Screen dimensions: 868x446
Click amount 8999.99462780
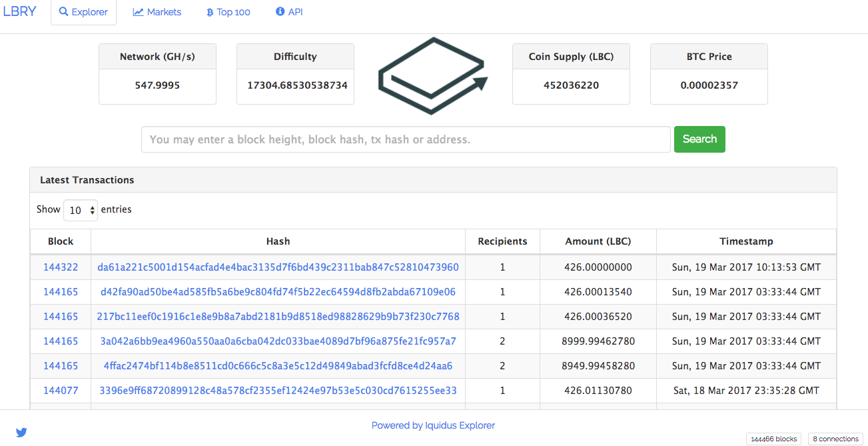(x=598, y=341)
